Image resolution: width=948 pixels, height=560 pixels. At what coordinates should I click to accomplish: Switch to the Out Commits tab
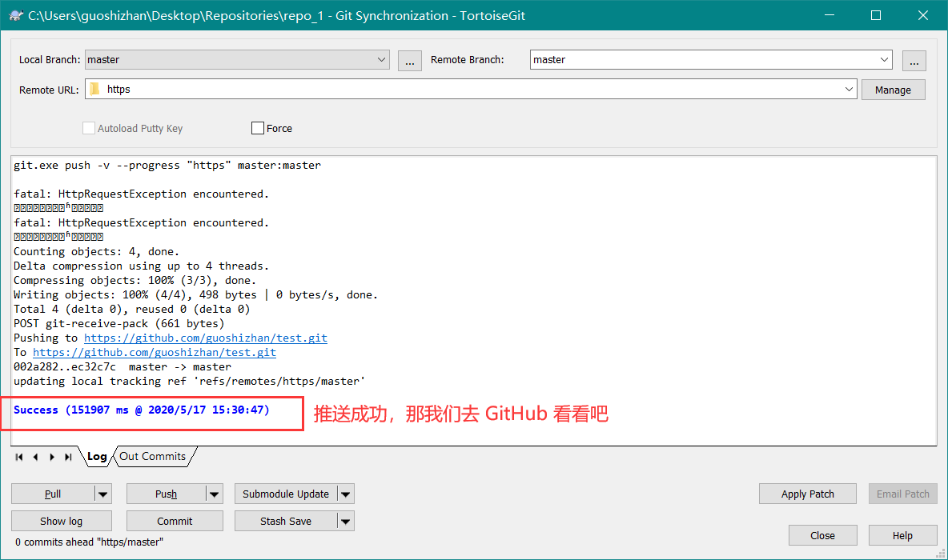point(153,456)
